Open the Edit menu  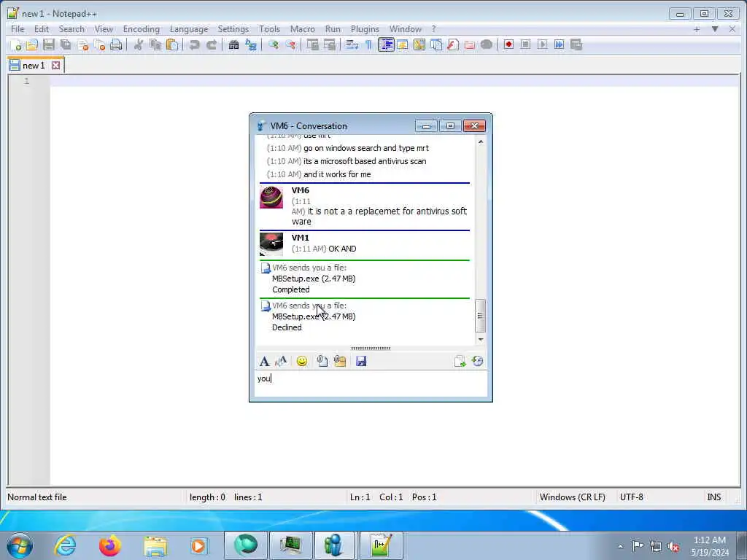[42, 29]
